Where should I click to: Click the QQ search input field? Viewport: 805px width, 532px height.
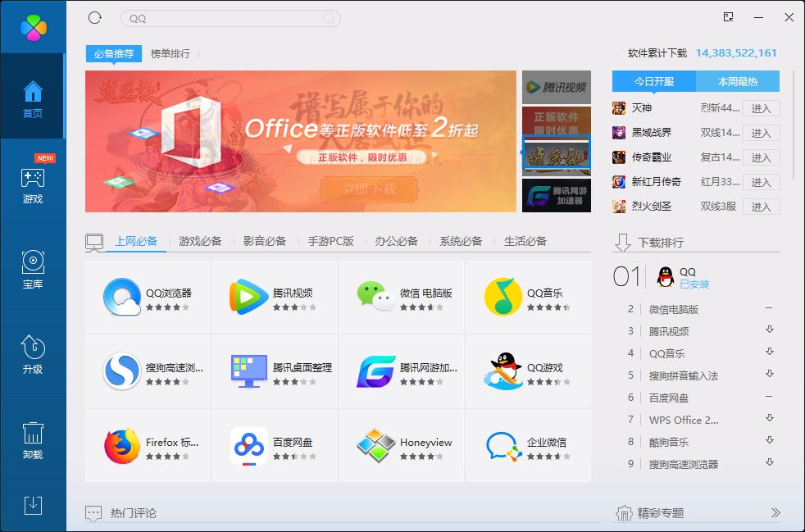coord(230,19)
